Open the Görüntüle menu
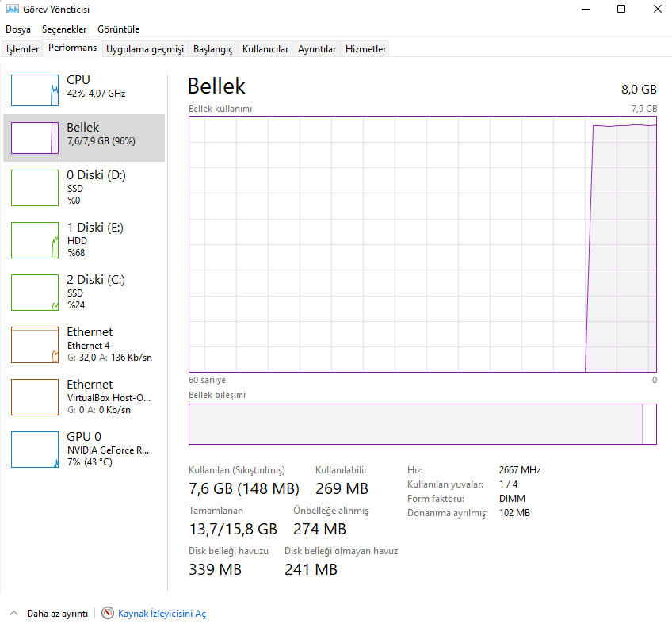Image resolution: width=672 pixels, height=624 pixels. (x=119, y=29)
